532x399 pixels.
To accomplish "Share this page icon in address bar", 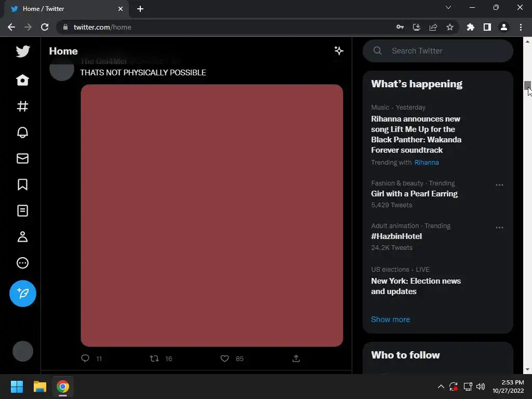I will (x=433, y=27).
